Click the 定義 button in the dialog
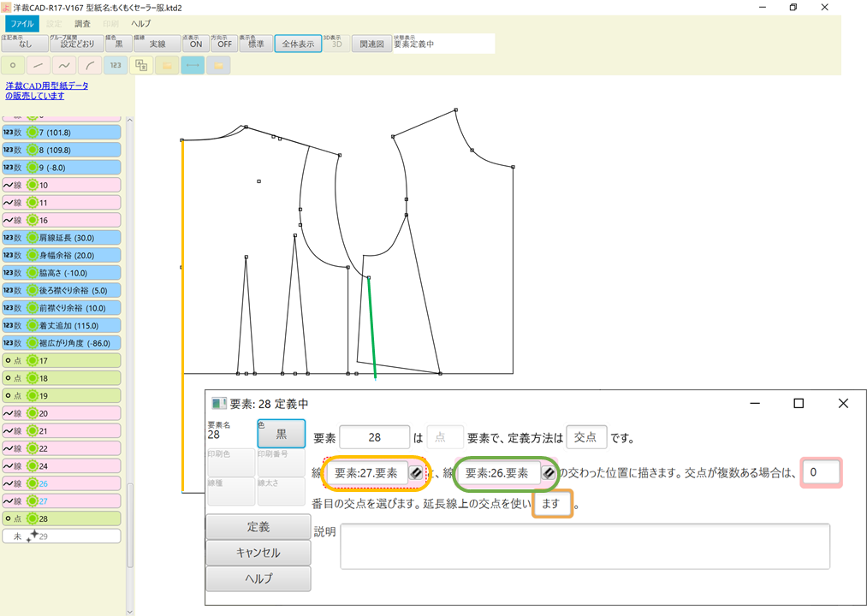The width and height of the screenshot is (867, 616). pos(257,524)
